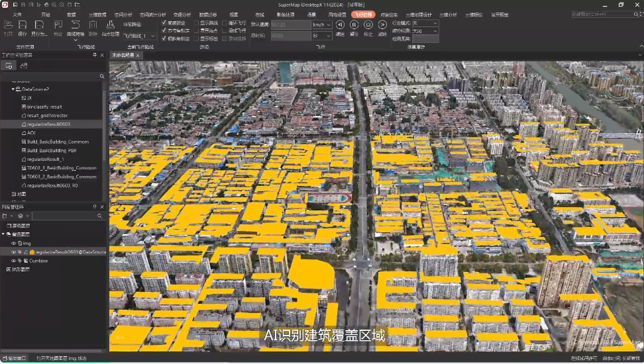
Task: Click the Delete route (删除) trash icon
Action: 93,25
